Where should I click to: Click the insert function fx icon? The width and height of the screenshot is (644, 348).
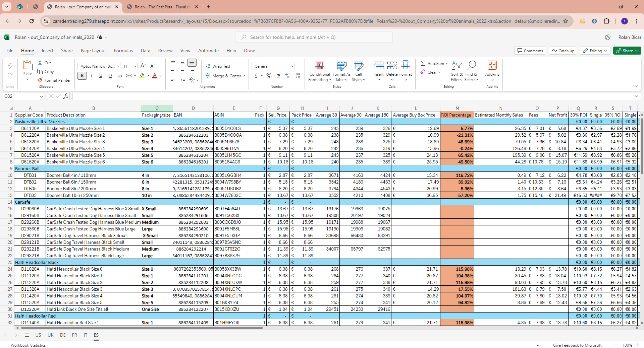tap(66, 96)
